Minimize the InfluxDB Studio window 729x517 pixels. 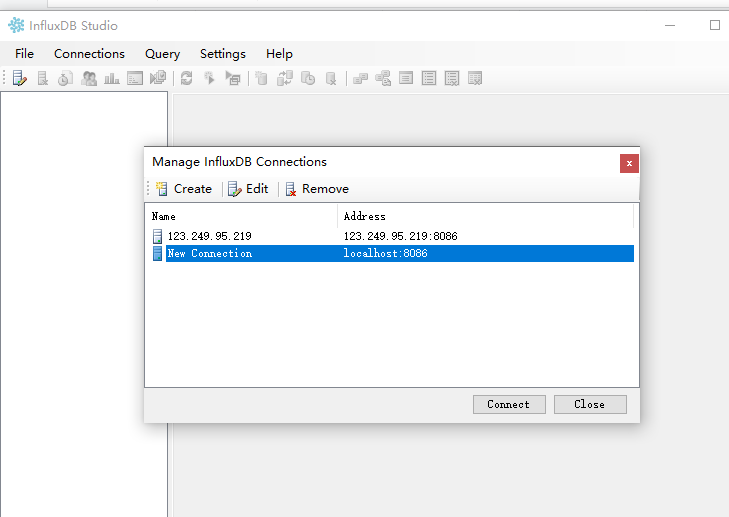pos(670,25)
